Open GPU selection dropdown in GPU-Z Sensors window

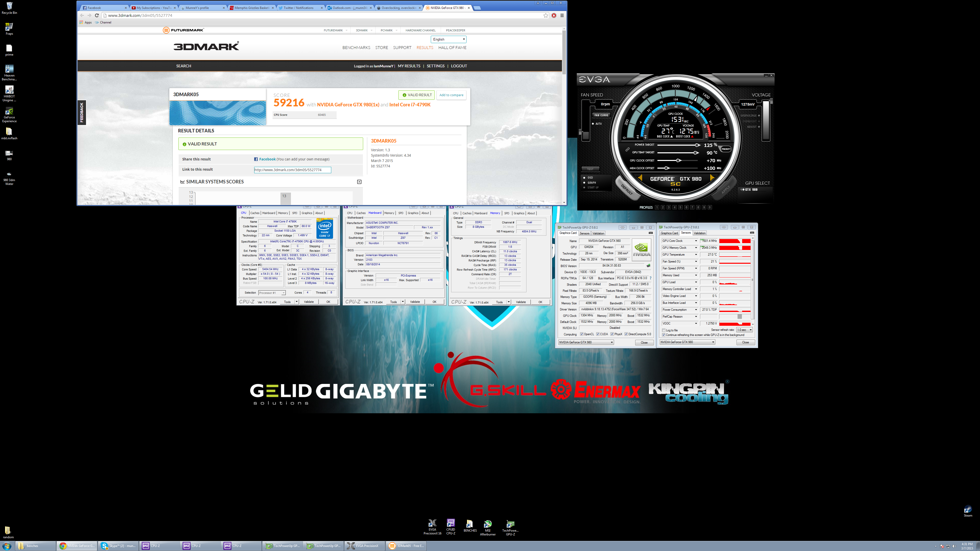(688, 342)
